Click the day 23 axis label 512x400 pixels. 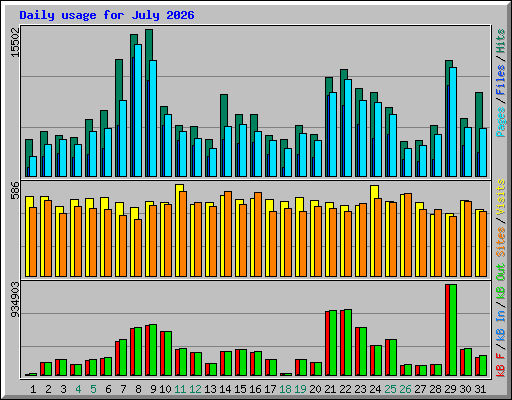point(360,389)
